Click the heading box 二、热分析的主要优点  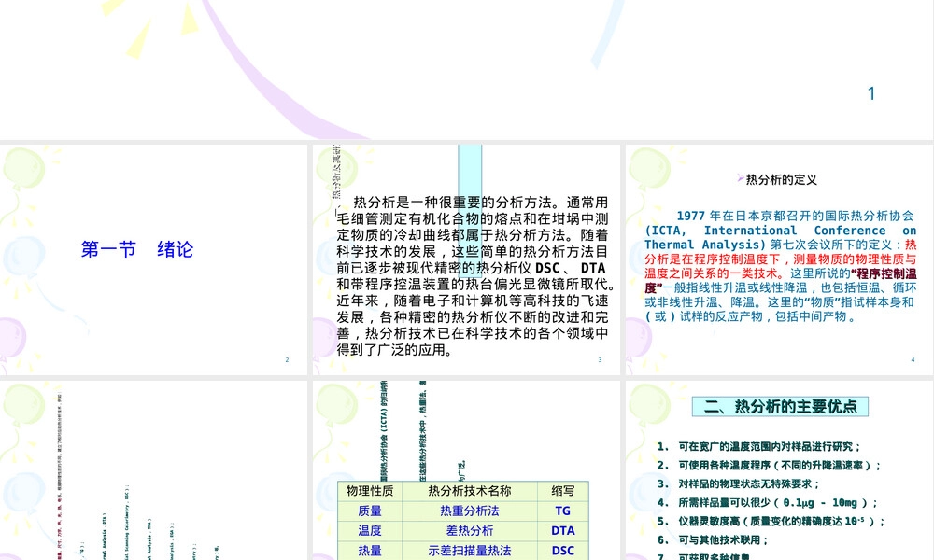coord(780,406)
